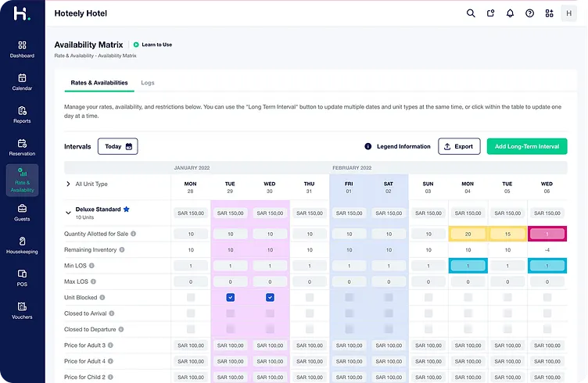Check Closed to Departure for MON 28
The image size is (588, 383).
(x=191, y=329)
